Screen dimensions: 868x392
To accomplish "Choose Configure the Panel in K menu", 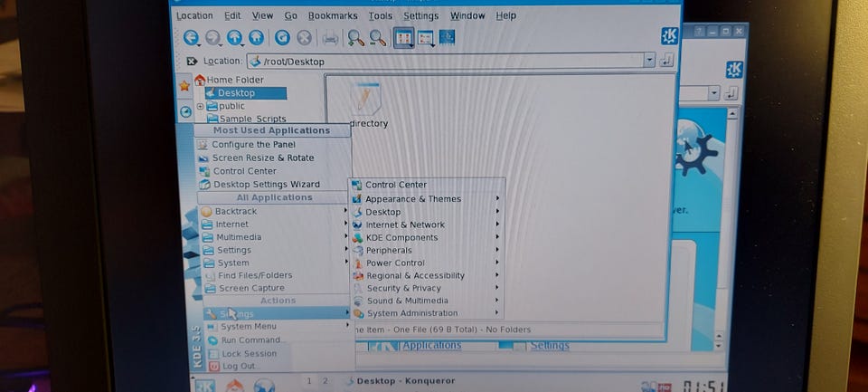I will (x=273, y=145).
